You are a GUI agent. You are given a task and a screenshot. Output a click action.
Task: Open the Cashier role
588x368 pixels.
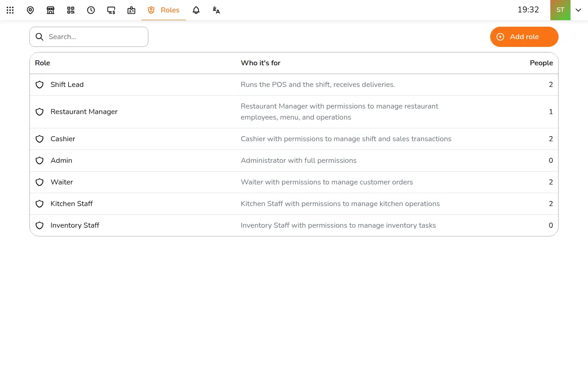(x=294, y=139)
